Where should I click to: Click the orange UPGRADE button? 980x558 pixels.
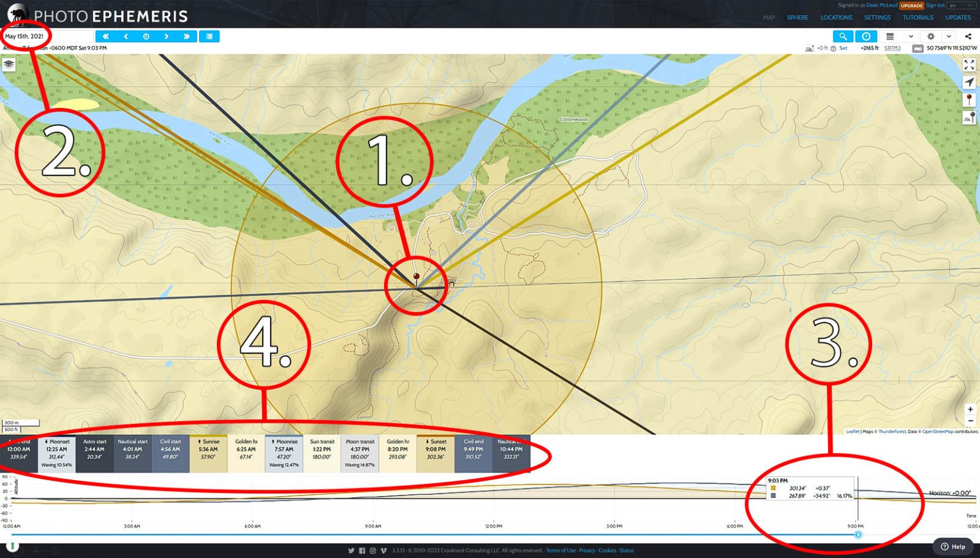pos(911,6)
